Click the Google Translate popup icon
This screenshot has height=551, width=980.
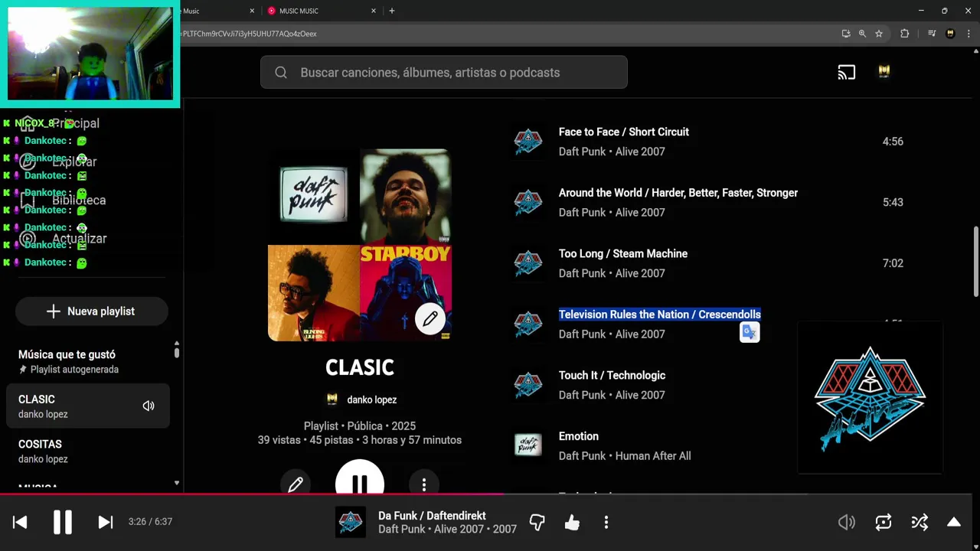pos(750,332)
